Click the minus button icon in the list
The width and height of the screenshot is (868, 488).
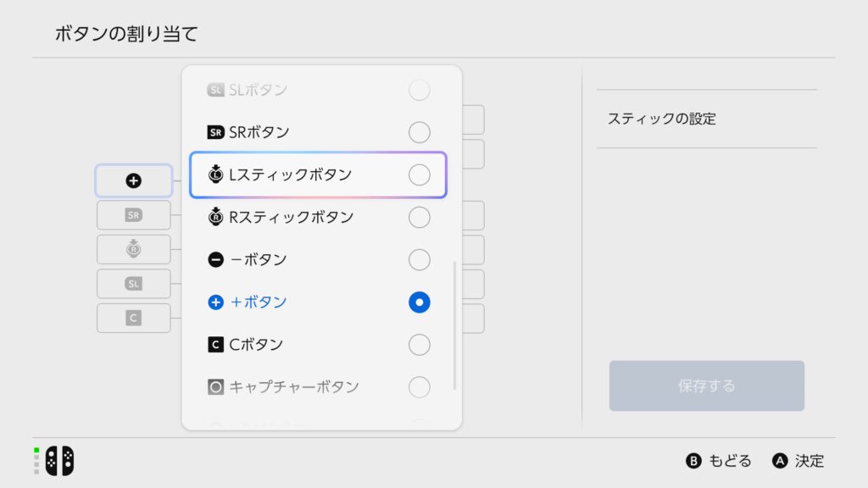click(x=216, y=260)
